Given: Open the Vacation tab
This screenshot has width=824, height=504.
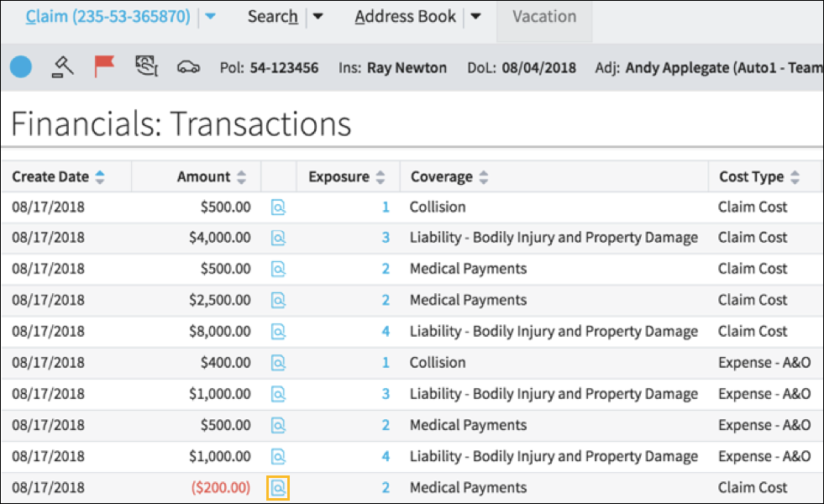Looking at the screenshot, I should click(544, 17).
